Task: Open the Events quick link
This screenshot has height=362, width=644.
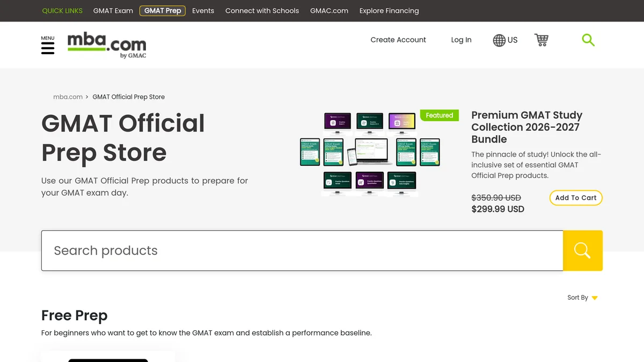Action: click(203, 11)
